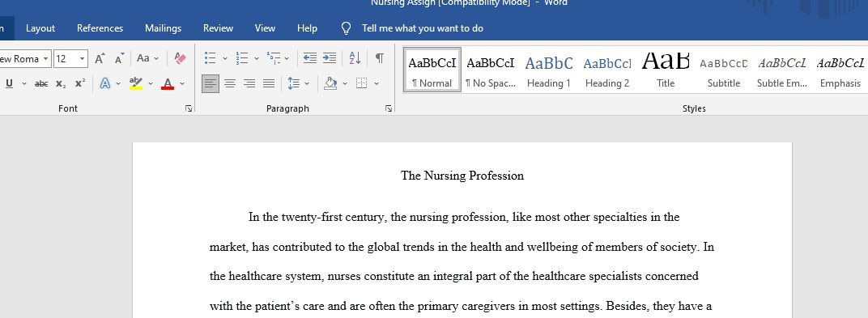This screenshot has height=318, width=868.
Task: Click the word 'Besides' in the paragraph
Action: 626,306
